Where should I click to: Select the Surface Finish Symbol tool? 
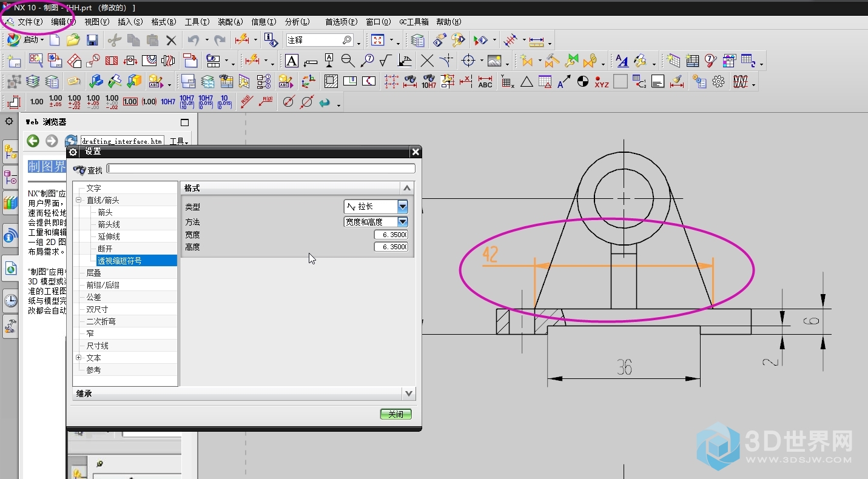(385, 61)
